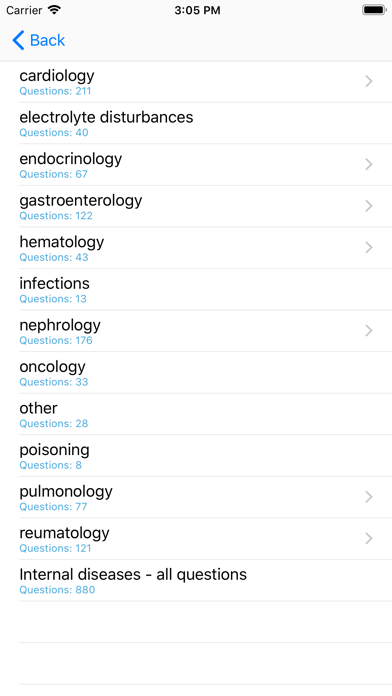
Task: Tap the hematology row chevron
Action: (x=368, y=247)
